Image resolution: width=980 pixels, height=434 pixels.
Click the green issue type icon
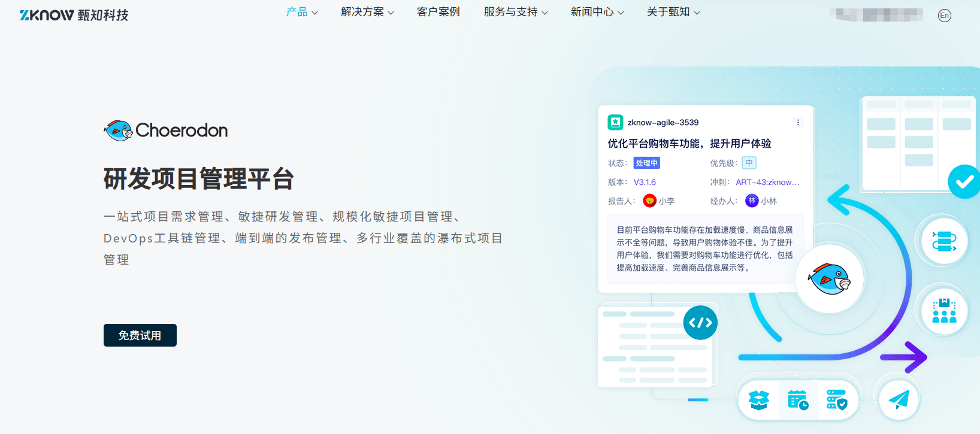615,122
